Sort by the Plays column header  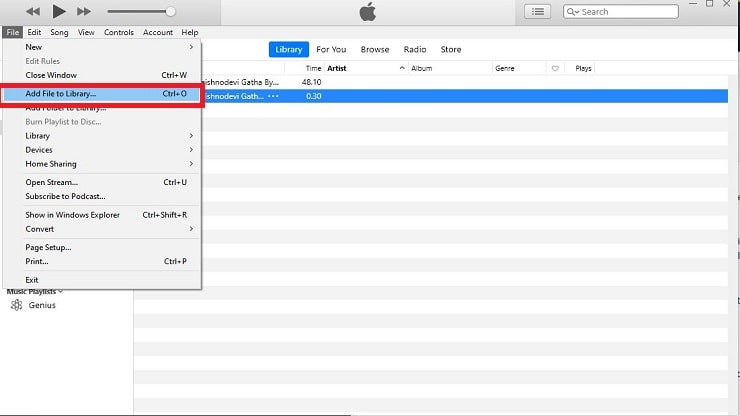click(583, 68)
